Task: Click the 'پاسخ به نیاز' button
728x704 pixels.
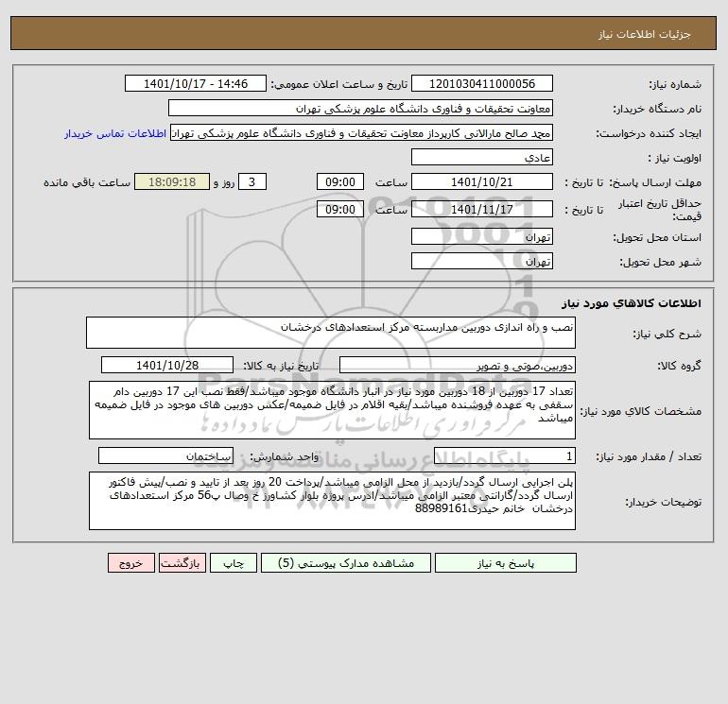Action: pos(506,563)
